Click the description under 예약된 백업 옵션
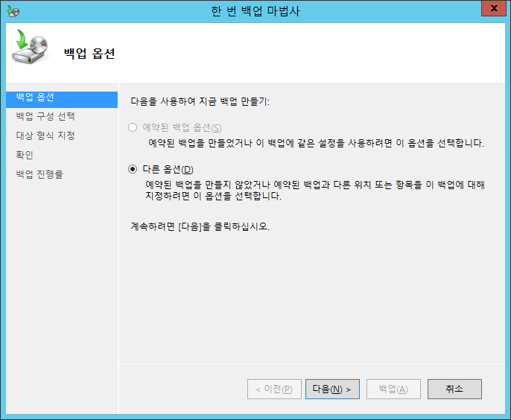Image resolution: width=511 pixels, height=420 pixels. [x=316, y=143]
